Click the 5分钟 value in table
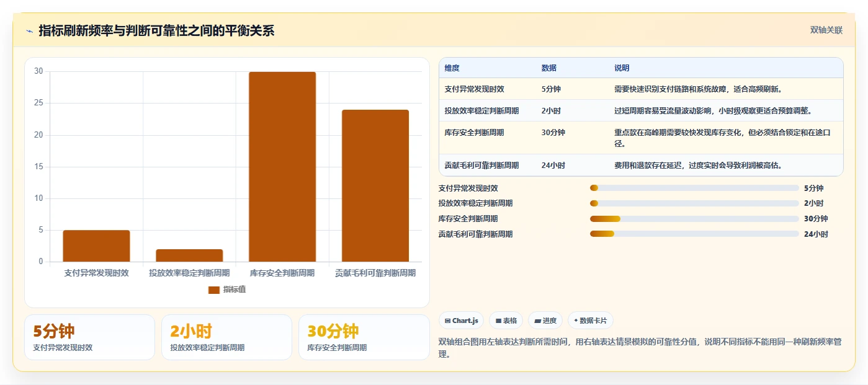Viewport: 868px width, 385px height. (x=551, y=89)
